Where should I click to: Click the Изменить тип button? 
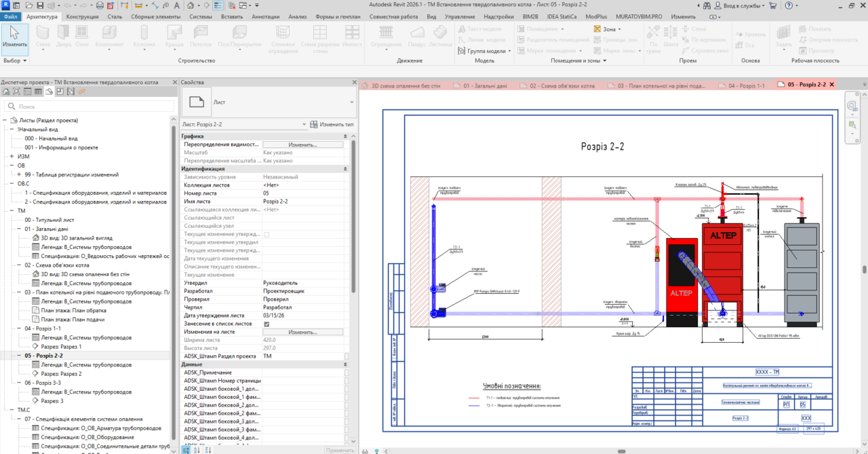332,125
